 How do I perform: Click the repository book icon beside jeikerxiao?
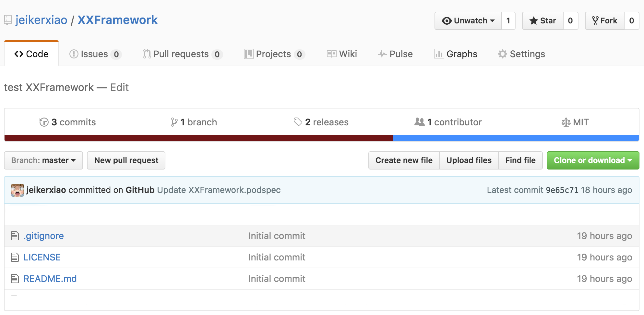pyautogui.click(x=8, y=20)
